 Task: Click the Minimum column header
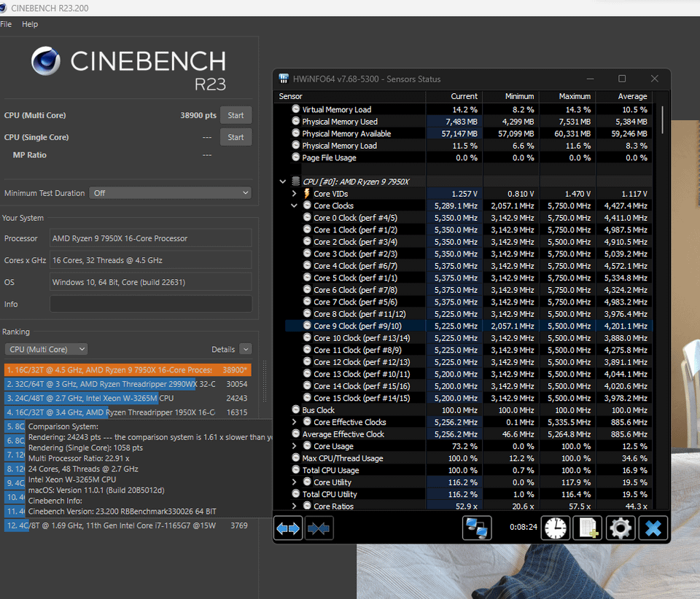(511, 96)
